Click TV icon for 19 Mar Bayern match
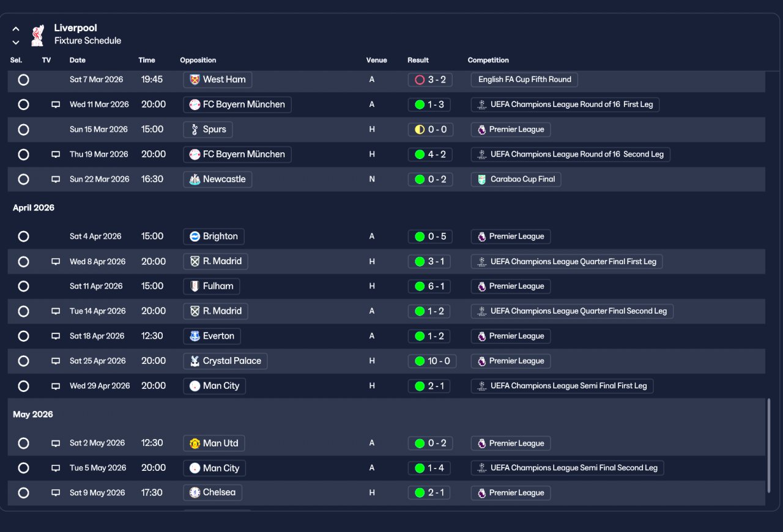 [x=56, y=155]
